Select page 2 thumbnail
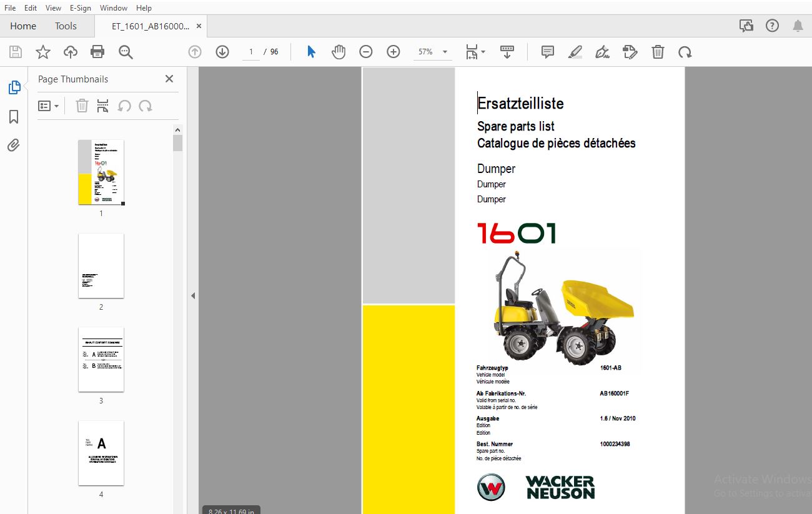The height and width of the screenshot is (514, 812). [101, 266]
